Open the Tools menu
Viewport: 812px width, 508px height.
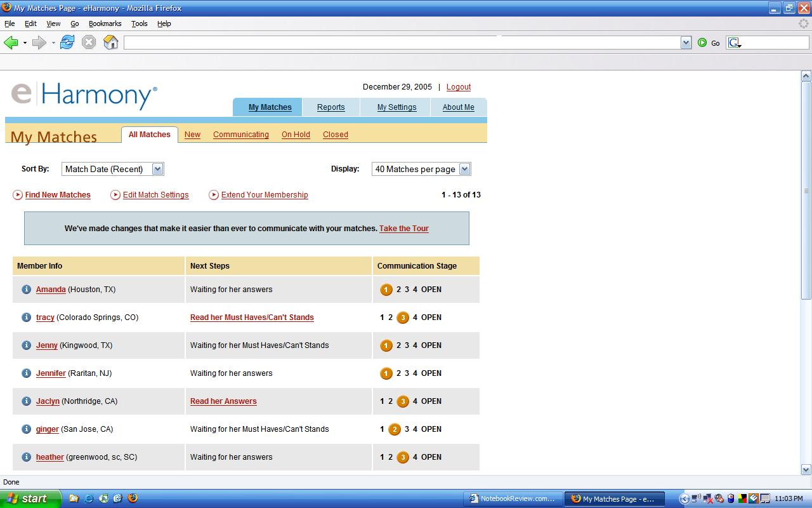click(139, 23)
